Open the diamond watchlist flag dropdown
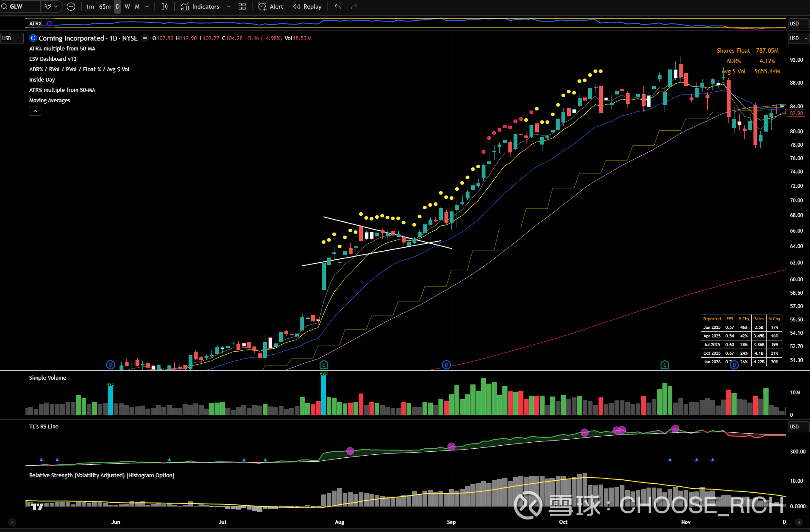The width and height of the screenshot is (810, 532). tap(51, 6)
